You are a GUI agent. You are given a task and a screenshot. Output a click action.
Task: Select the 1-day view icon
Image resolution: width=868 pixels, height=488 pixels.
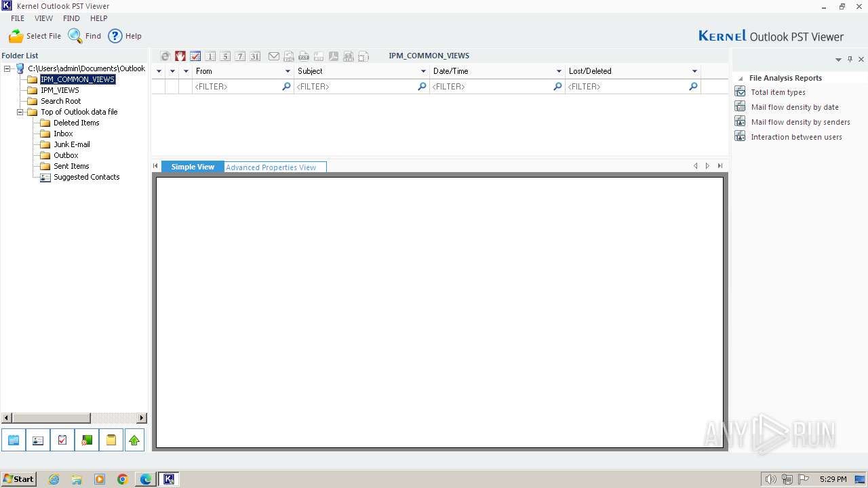tap(210, 56)
